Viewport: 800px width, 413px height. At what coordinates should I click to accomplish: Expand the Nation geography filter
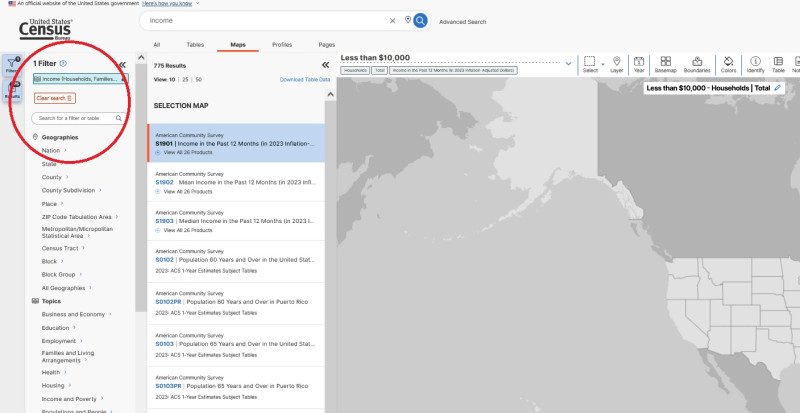(x=66, y=150)
